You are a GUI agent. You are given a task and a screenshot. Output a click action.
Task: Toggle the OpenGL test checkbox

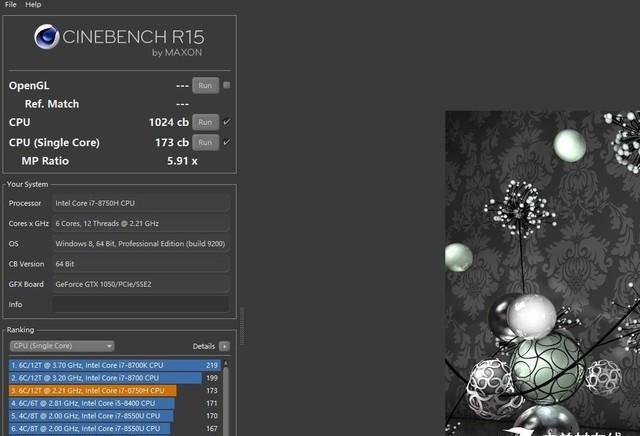click(227, 85)
